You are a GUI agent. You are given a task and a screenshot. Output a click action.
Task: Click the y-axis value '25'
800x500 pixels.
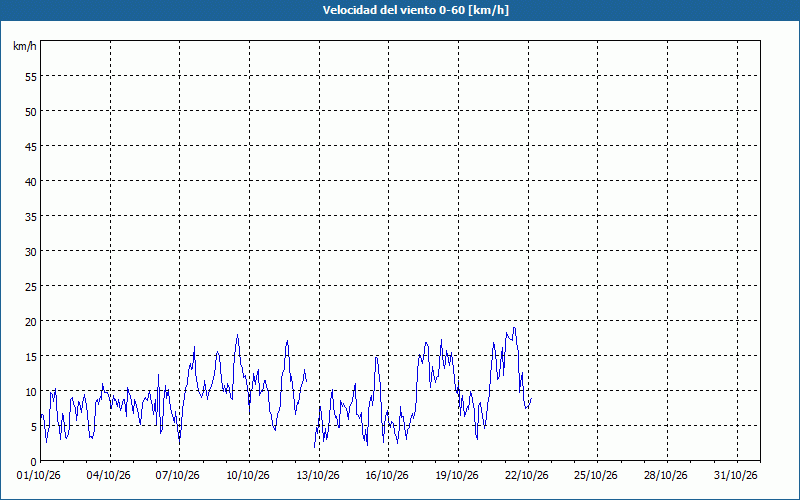pos(31,287)
